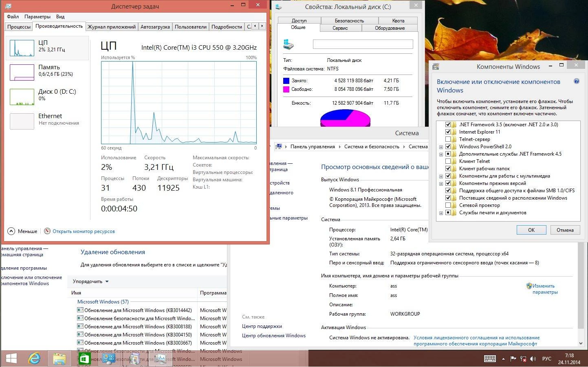Click update icon for KB3008188 row
This screenshot has height=367, width=588.
tap(80, 326)
